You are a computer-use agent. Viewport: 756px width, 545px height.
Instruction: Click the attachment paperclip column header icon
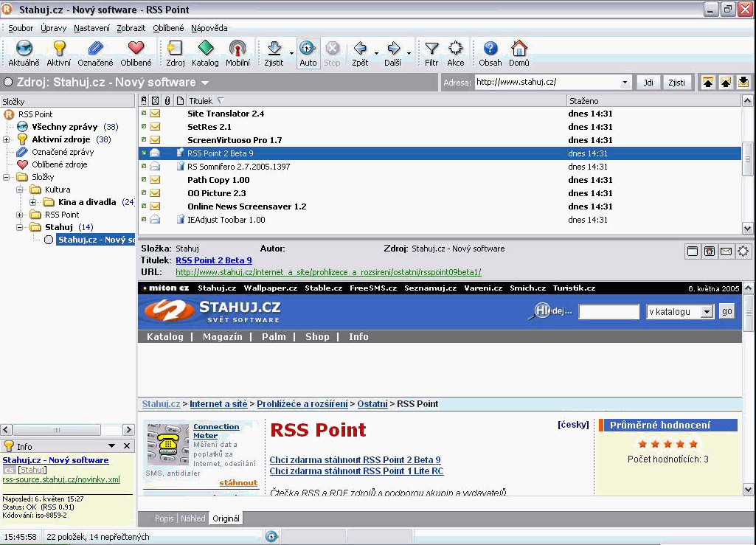point(167,101)
